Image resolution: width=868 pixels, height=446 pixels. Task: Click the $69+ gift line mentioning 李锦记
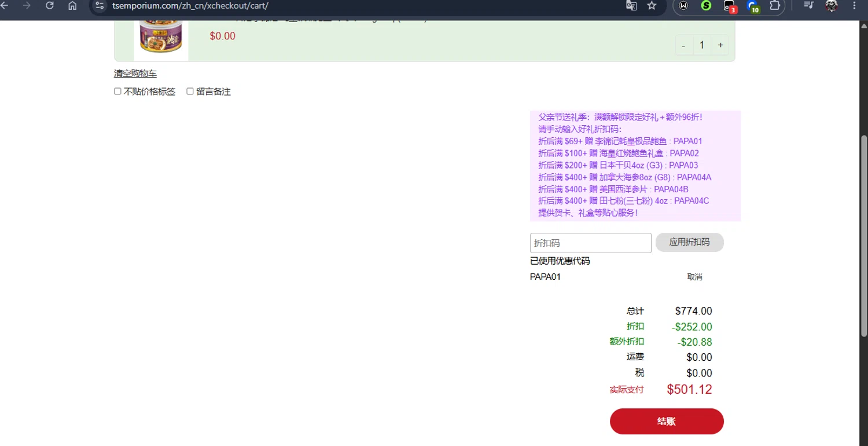[620, 141]
